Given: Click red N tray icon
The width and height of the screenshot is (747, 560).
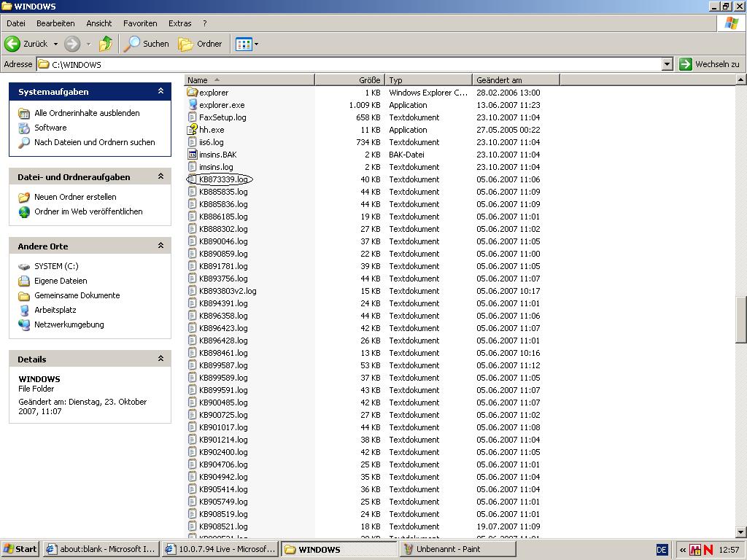Looking at the screenshot, I should coord(708,550).
